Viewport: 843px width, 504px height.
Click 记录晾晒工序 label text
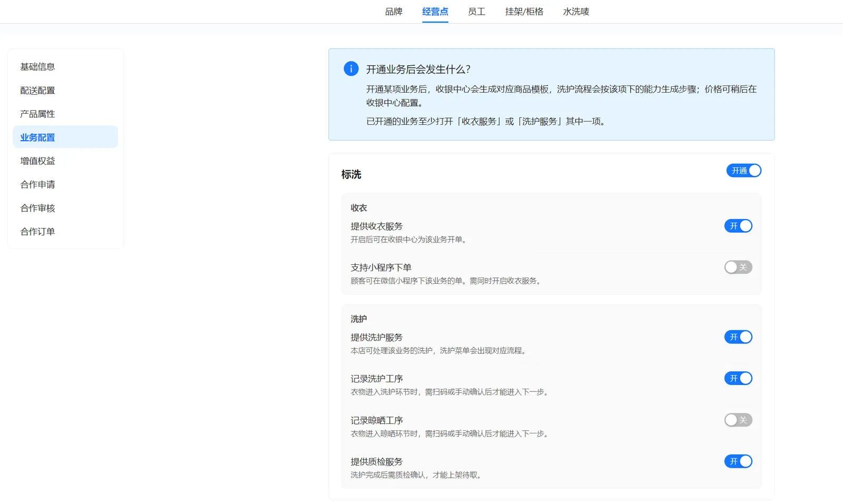click(x=377, y=420)
